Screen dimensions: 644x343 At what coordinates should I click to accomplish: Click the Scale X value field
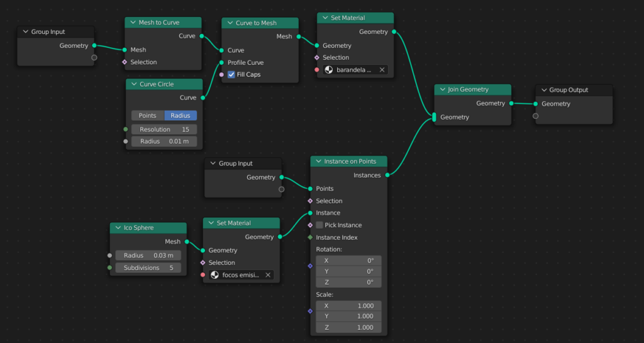348,306
